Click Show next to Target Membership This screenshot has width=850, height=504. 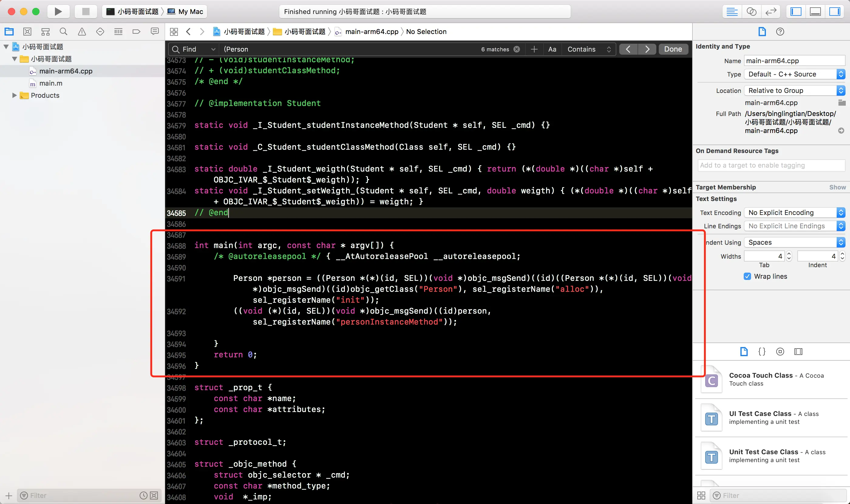pos(837,187)
